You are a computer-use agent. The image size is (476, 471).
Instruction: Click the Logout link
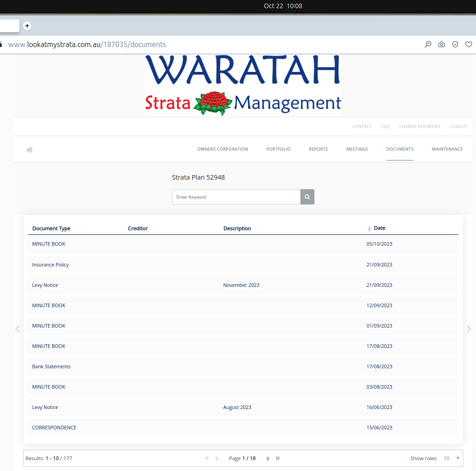(x=458, y=127)
